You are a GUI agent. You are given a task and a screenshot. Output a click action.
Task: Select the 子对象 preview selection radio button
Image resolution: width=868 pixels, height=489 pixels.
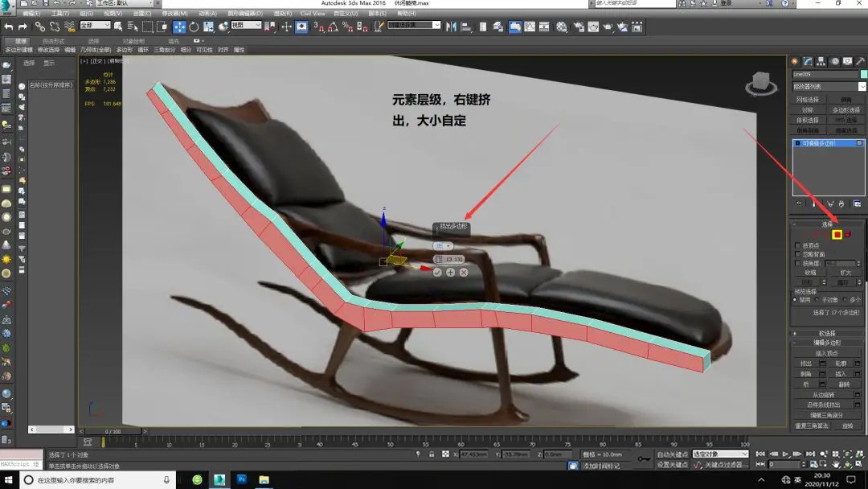click(817, 300)
